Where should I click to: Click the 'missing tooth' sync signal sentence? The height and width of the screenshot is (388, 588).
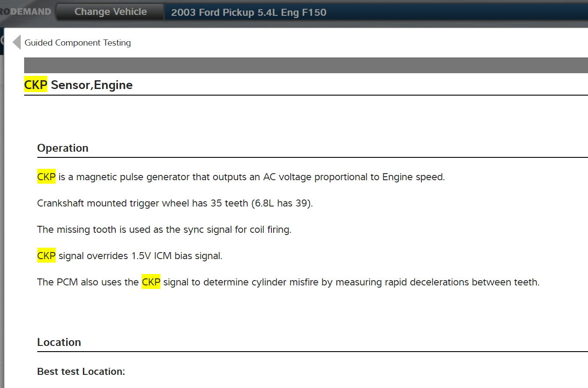[x=164, y=230]
